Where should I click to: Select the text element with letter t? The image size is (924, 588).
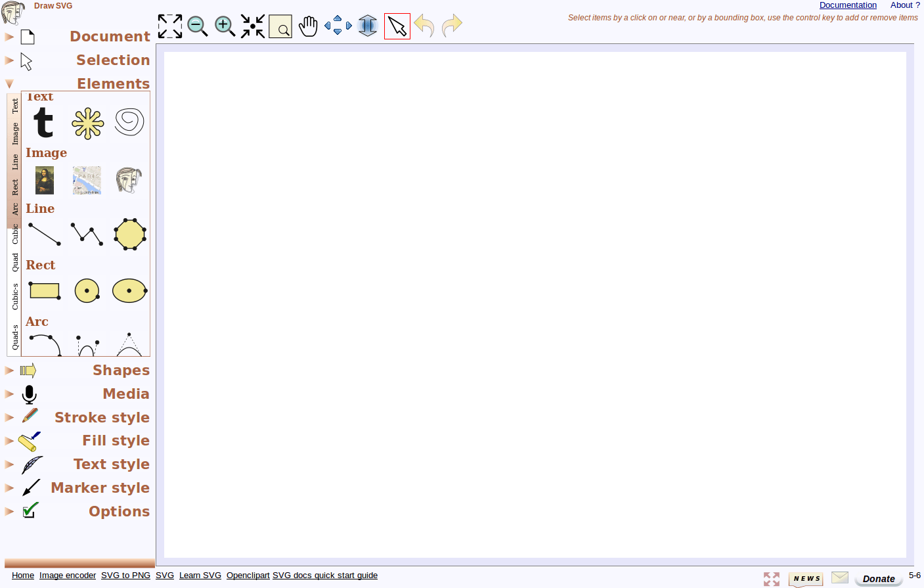pos(44,124)
